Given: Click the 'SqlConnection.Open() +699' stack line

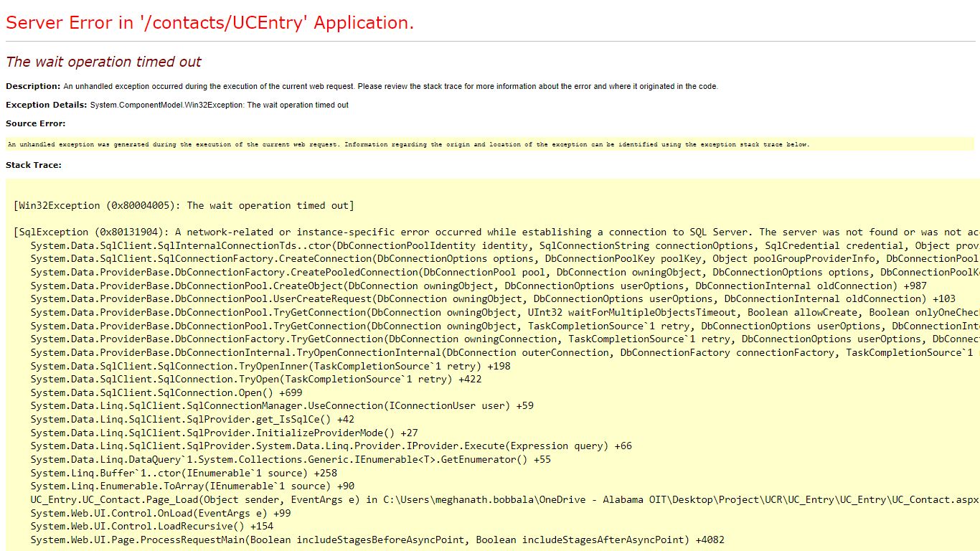Looking at the screenshot, I should (166, 393).
